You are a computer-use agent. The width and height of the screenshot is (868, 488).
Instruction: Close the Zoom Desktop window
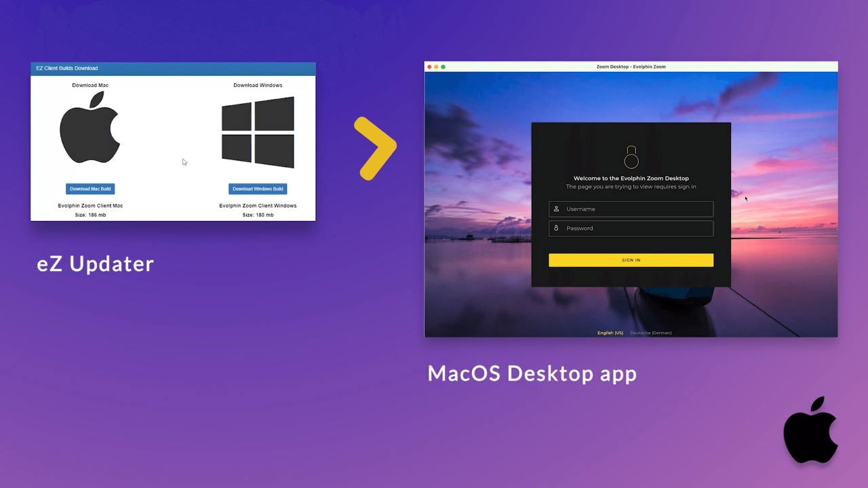[429, 66]
